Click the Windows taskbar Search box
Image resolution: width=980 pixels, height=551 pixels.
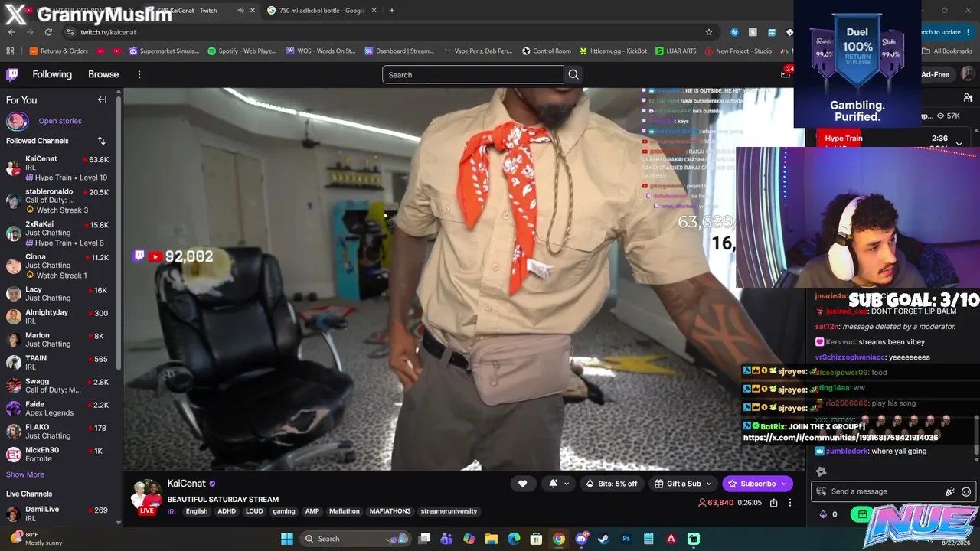coord(354,539)
